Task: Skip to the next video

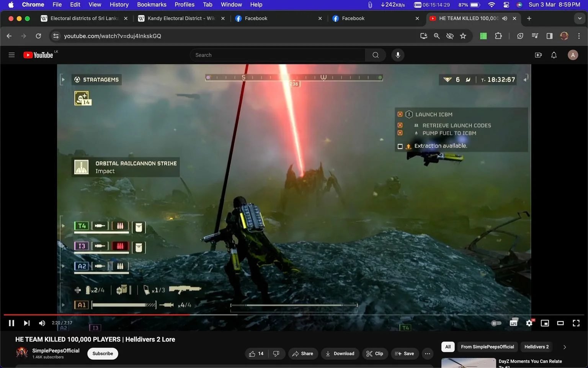Action: (26, 323)
